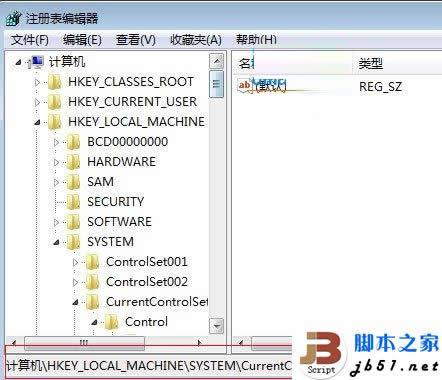Click the tree horizontal scrollbar thumb

[x=84, y=343]
